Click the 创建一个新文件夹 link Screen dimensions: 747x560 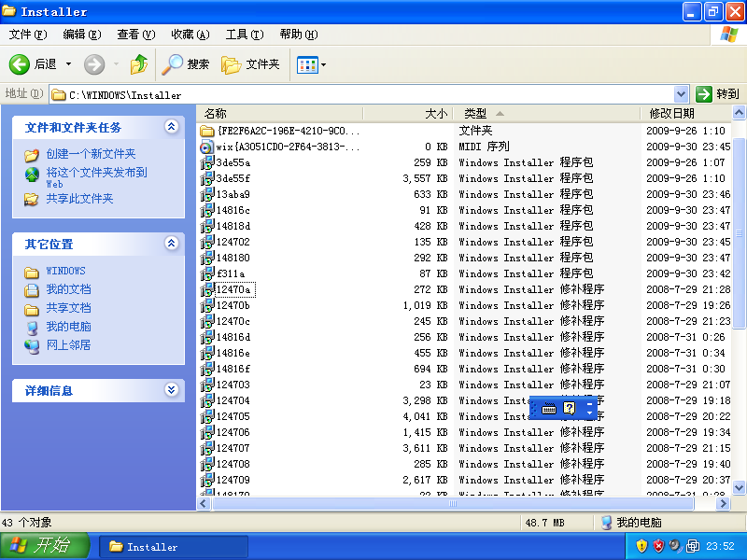[91, 154]
